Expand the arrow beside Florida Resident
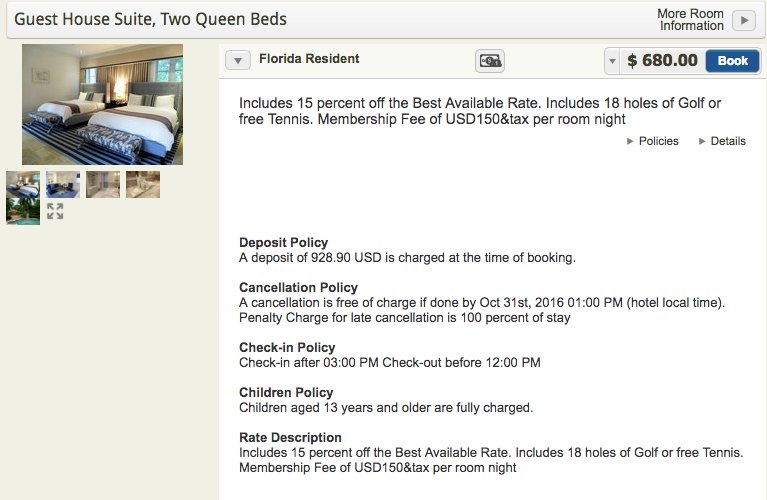The image size is (767, 500). coord(238,60)
